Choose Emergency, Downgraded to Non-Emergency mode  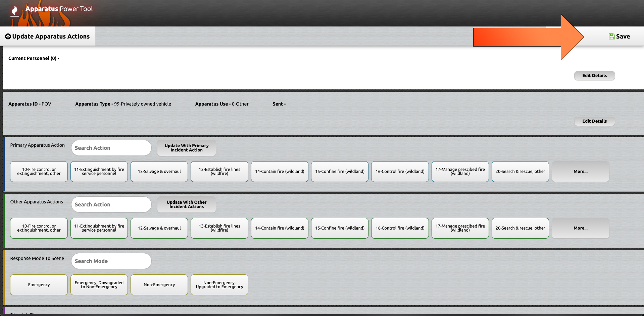click(x=99, y=285)
